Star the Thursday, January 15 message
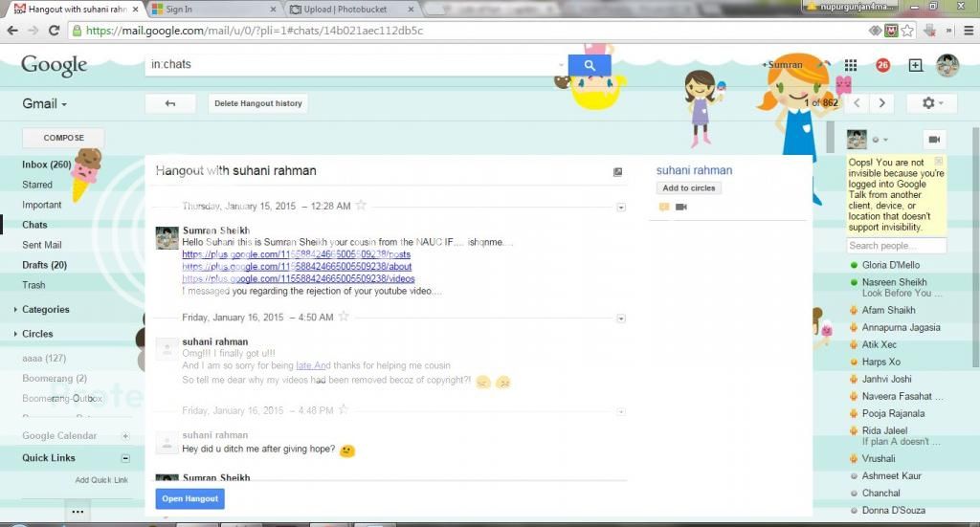Image resolution: width=980 pixels, height=527 pixels. coord(361,205)
